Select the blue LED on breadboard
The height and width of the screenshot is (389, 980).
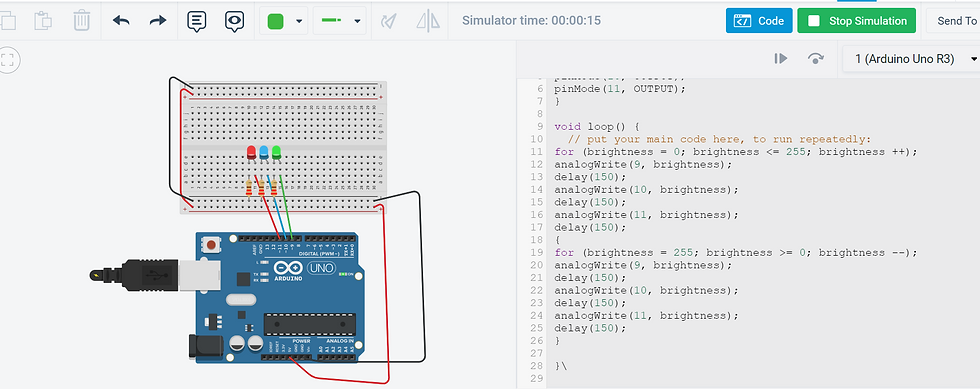264,152
